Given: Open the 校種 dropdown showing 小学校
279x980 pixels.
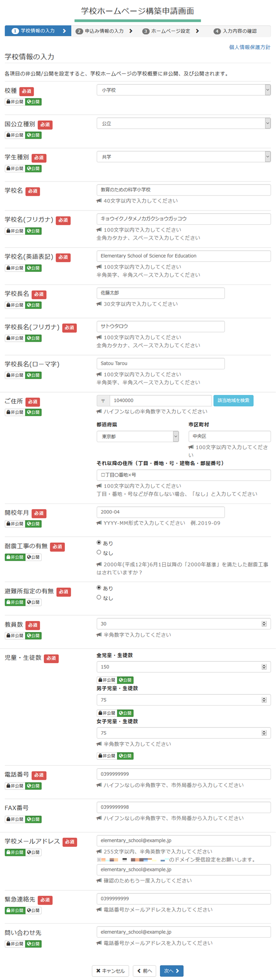Looking at the screenshot, I should (x=183, y=90).
